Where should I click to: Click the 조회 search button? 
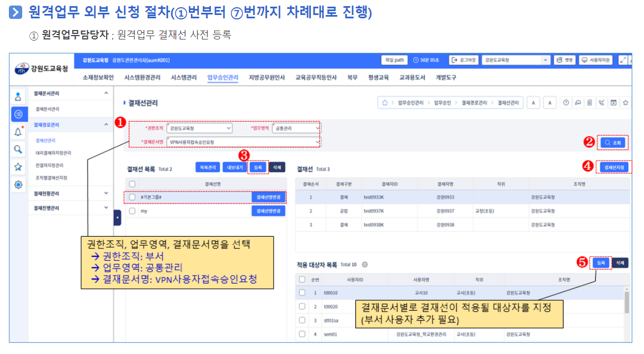point(613,143)
